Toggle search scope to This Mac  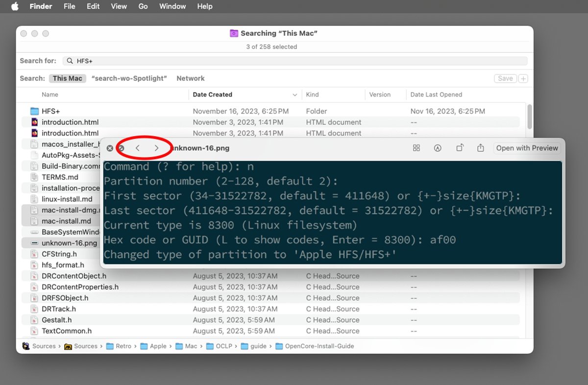pos(67,78)
